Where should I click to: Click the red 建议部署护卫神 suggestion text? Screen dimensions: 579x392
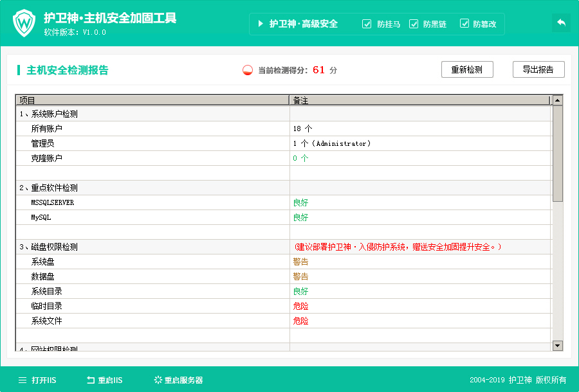click(x=398, y=247)
